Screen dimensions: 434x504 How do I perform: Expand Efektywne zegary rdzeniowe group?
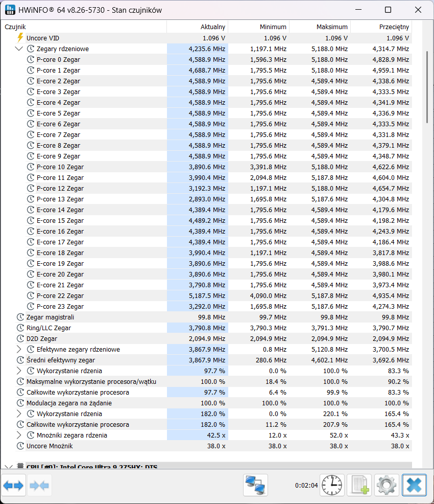click(x=19, y=350)
